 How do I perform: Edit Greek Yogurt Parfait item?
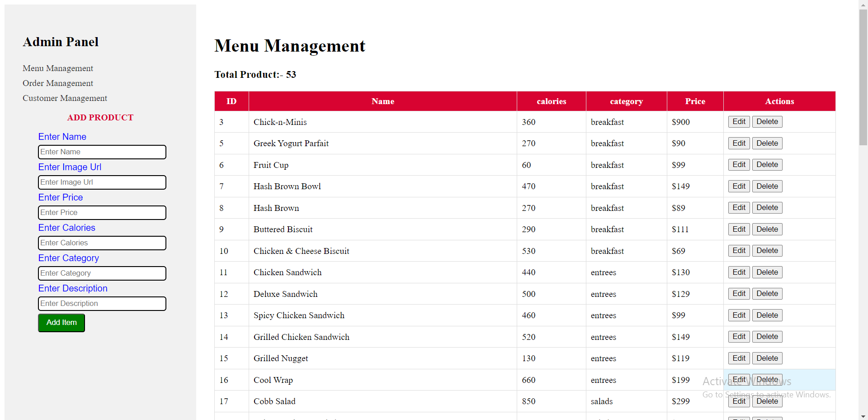(739, 143)
